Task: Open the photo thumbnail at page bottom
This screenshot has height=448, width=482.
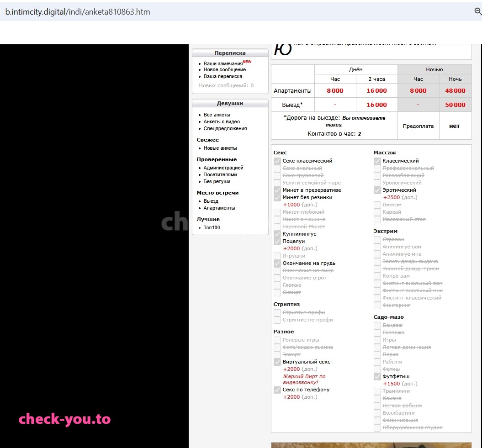Action: point(371,445)
